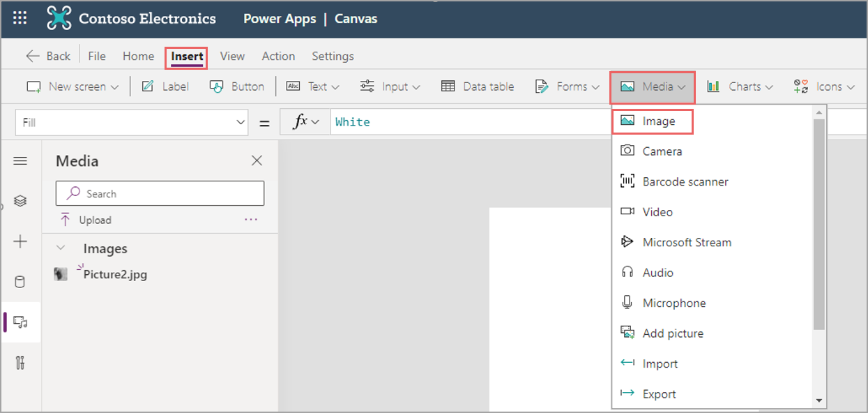Click Upload in the Media panel
This screenshot has height=413, width=868.
click(x=86, y=220)
